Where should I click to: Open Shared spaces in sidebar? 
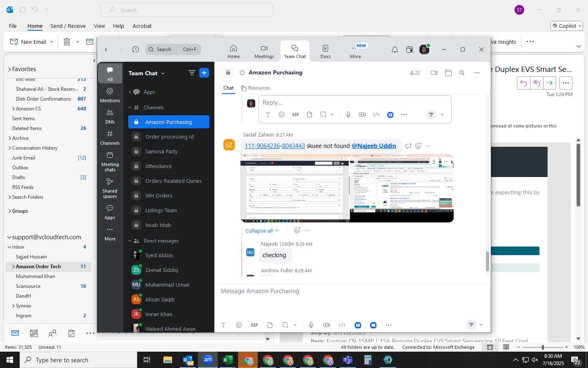tap(110, 188)
